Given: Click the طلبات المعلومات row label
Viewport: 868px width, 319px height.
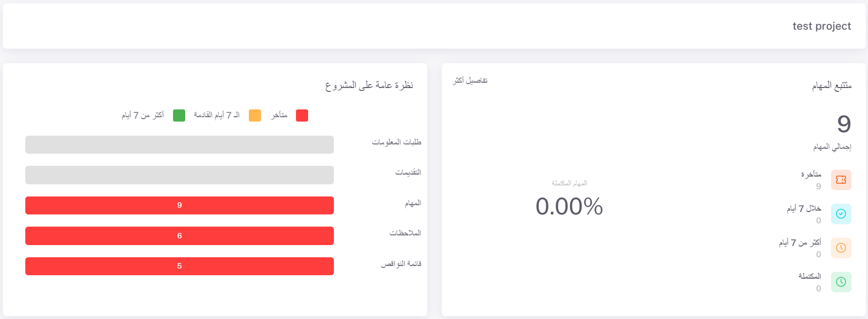Looking at the screenshot, I should [396, 142].
